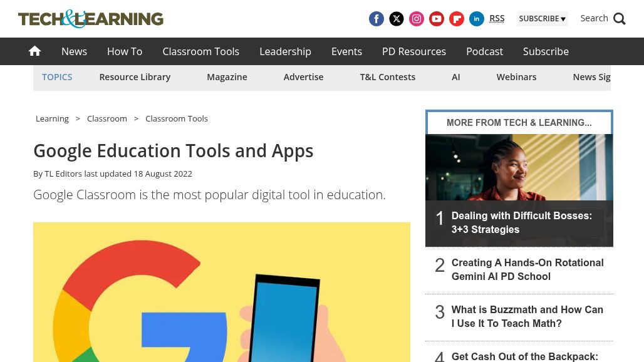
Task: Click the search magnifier icon
Action: 620,19
